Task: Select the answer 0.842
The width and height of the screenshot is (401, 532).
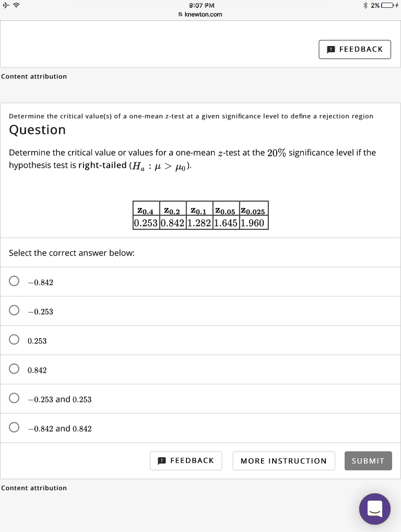Action: click(x=14, y=368)
